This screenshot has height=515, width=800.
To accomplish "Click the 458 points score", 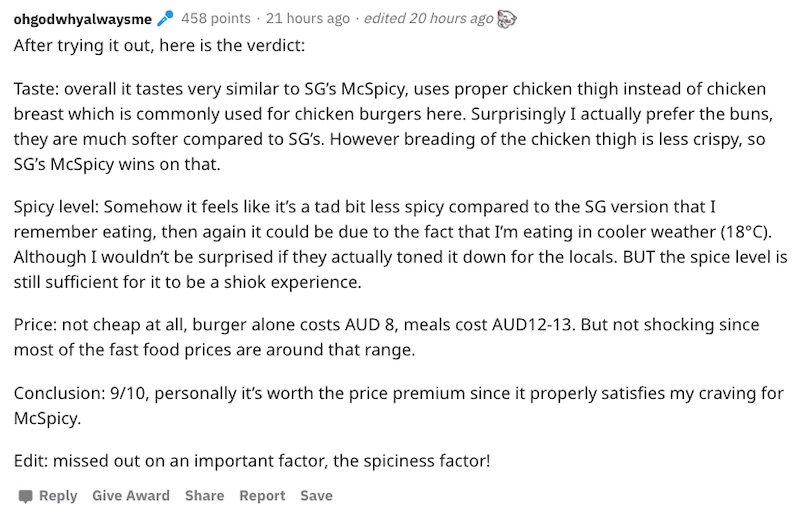I will 216,18.
